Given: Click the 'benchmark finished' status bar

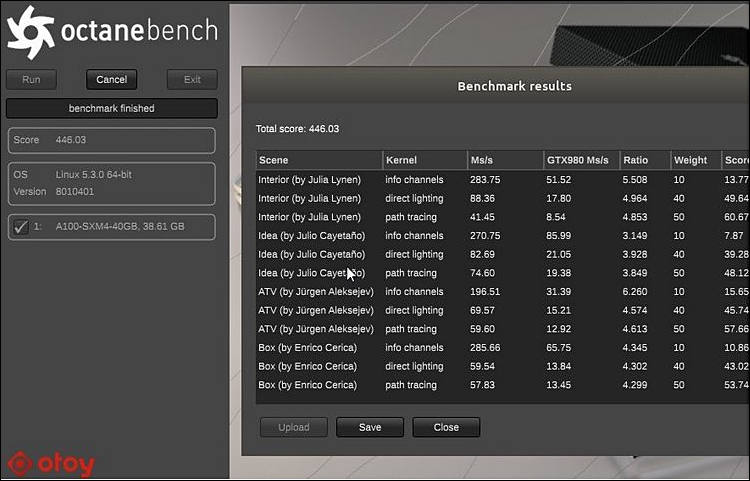Looking at the screenshot, I should (x=111, y=109).
